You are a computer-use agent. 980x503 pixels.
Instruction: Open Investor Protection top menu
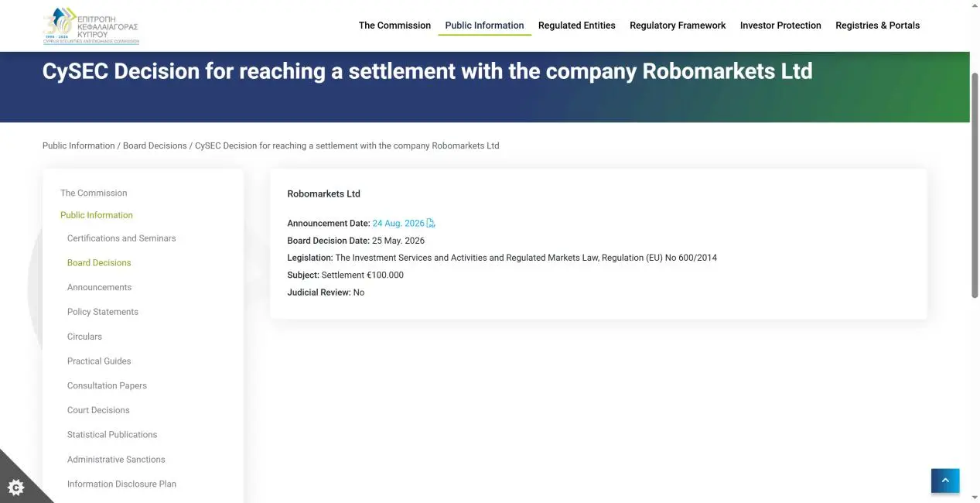(780, 26)
